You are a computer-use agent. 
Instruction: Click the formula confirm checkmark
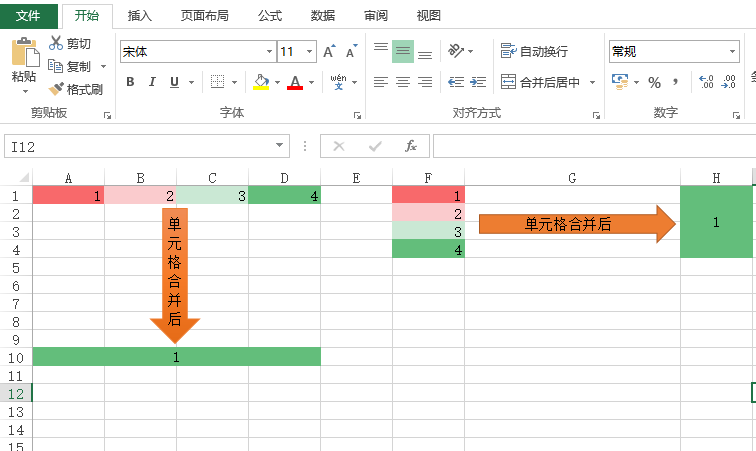point(375,146)
